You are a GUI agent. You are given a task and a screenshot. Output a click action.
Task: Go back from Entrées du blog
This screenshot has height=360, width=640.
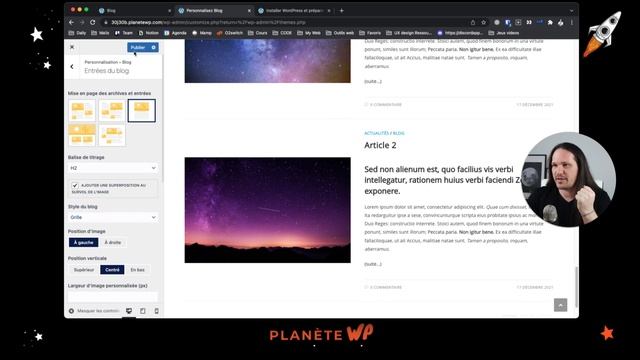[x=72, y=67]
